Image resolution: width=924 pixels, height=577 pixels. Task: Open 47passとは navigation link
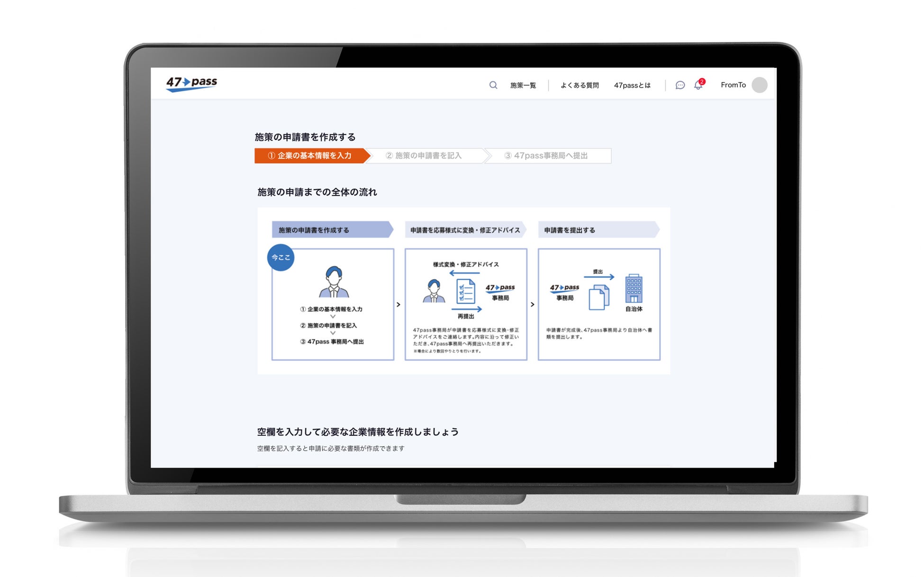click(x=632, y=85)
